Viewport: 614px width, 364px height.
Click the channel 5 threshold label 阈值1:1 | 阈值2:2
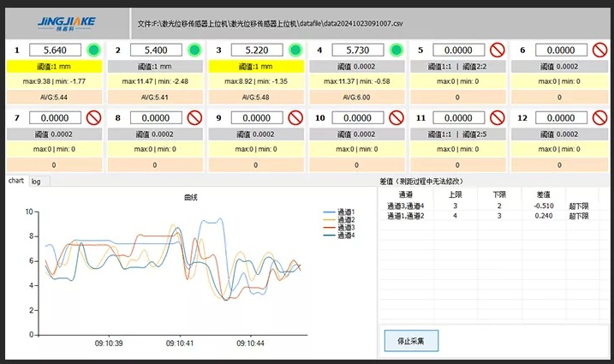point(459,66)
